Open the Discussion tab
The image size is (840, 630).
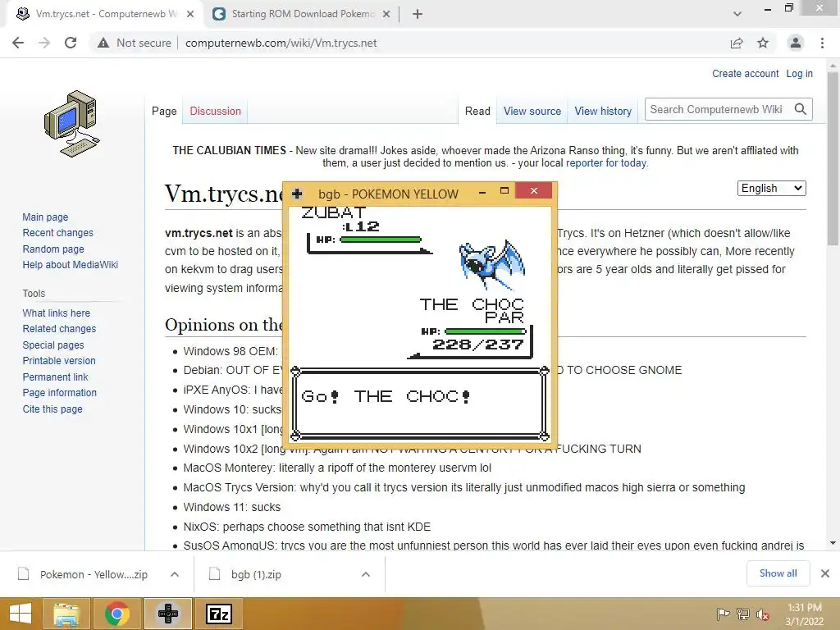coord(216,111)
